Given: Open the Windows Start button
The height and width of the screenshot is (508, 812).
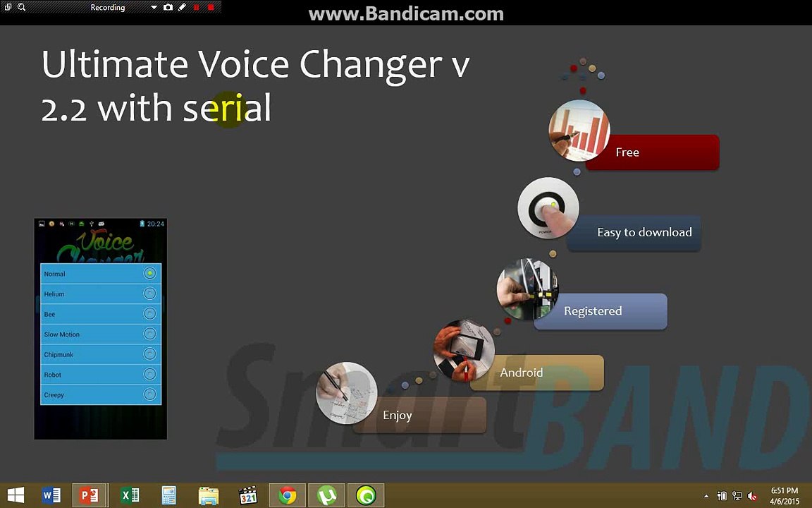Looking at the screenshot, I should [16, 495].
